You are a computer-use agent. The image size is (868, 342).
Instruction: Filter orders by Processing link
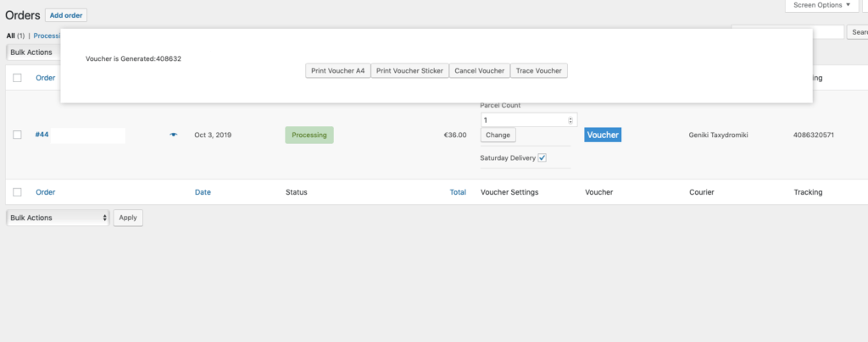tap(47, 36)
